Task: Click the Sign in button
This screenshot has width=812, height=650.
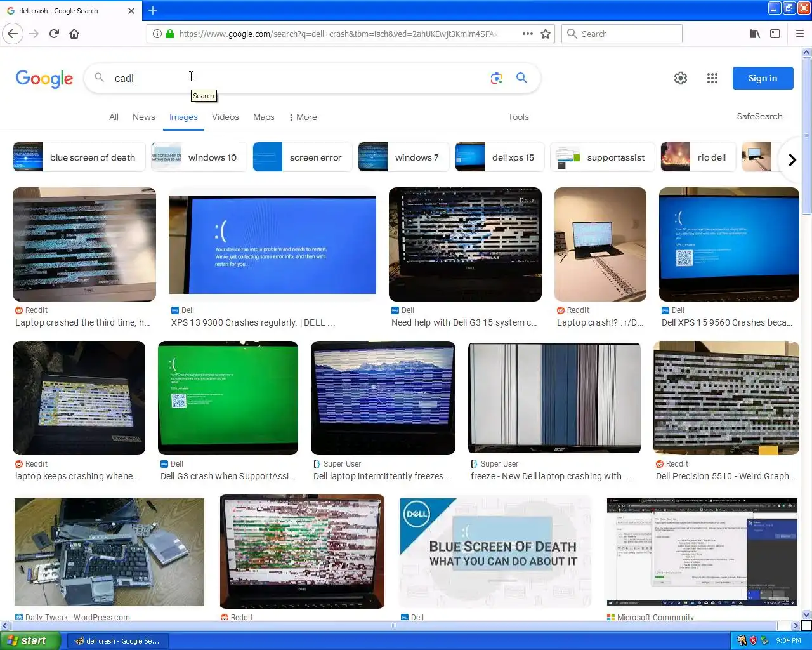Action: tap(763, 78)
